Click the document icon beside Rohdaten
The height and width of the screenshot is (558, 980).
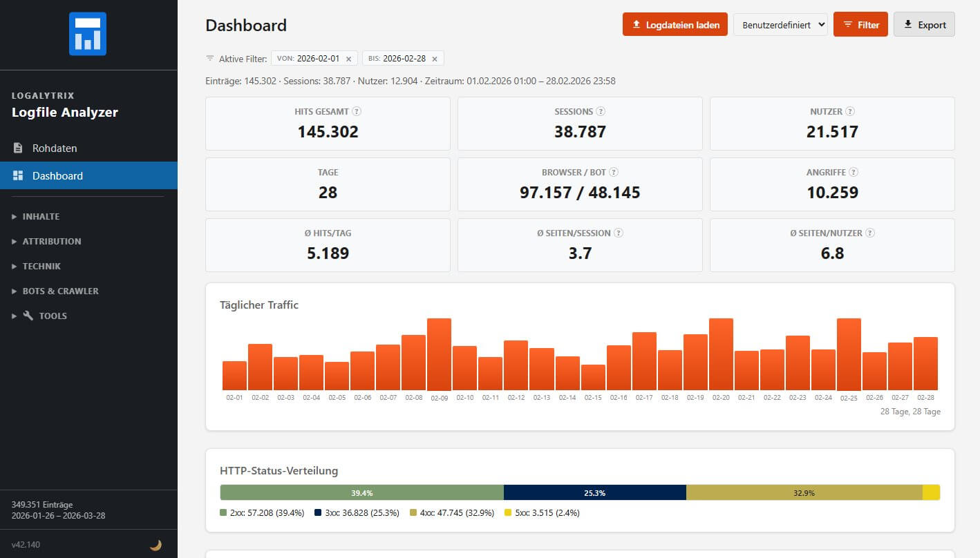18,148
